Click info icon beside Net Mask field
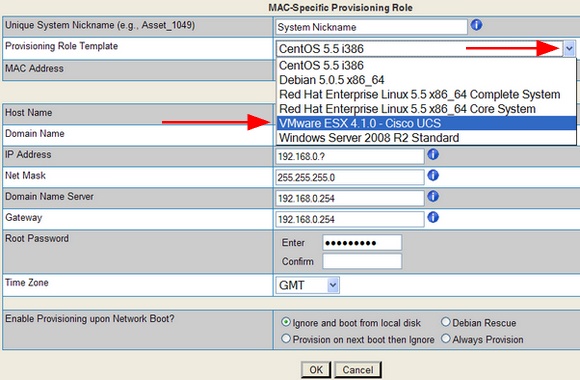This screenshot has height=380, width=580. coord(433,175)
